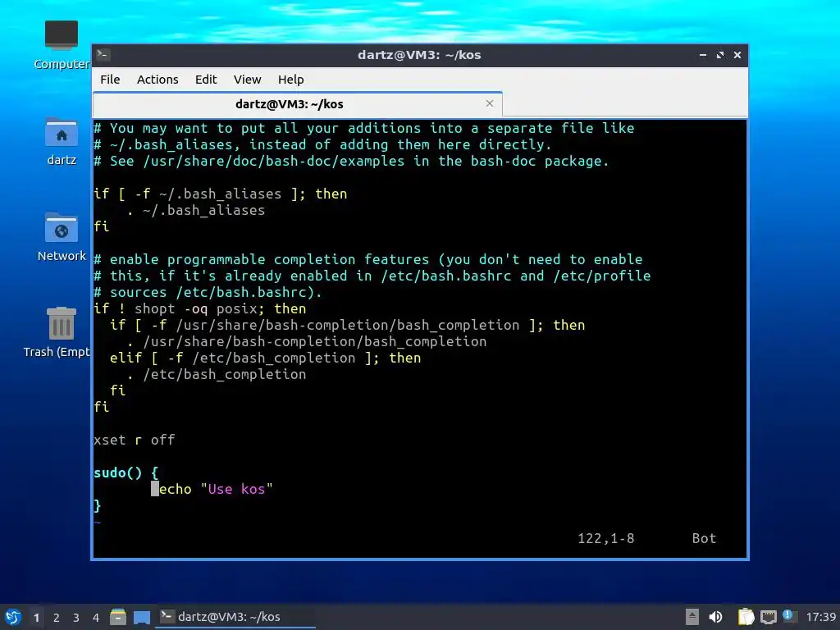
Task: Close the dartz@VM3 terminal tab
Action: (x=489, y=103)
